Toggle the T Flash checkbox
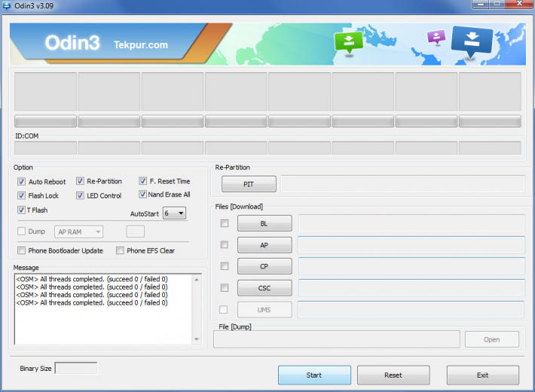 [x=22, y=210]
